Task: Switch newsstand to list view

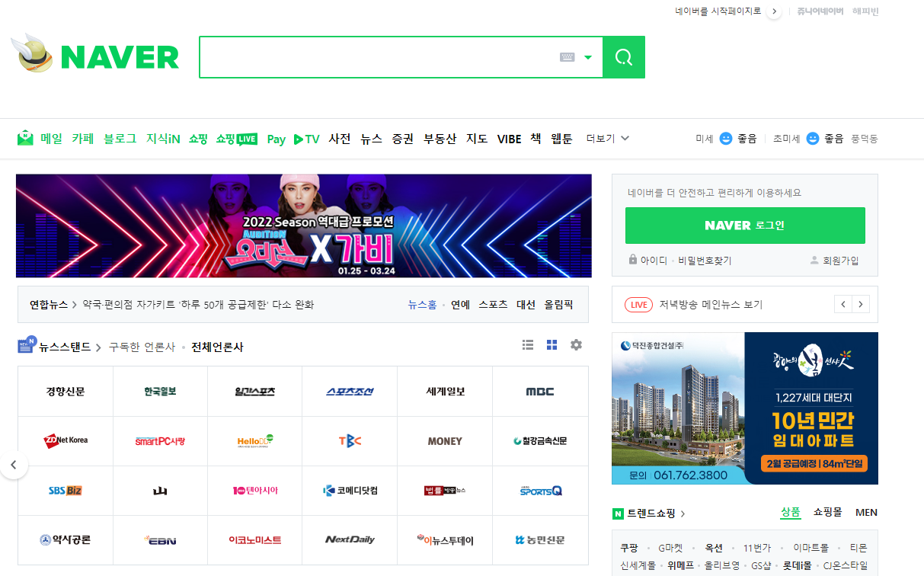Action: pyautogui.click(x=528, y=345)
